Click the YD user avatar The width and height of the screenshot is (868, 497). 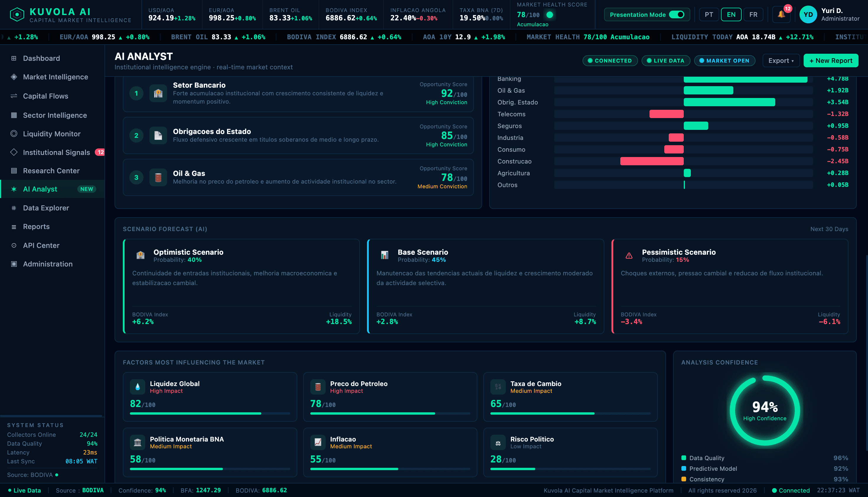(x=808, y=15)
